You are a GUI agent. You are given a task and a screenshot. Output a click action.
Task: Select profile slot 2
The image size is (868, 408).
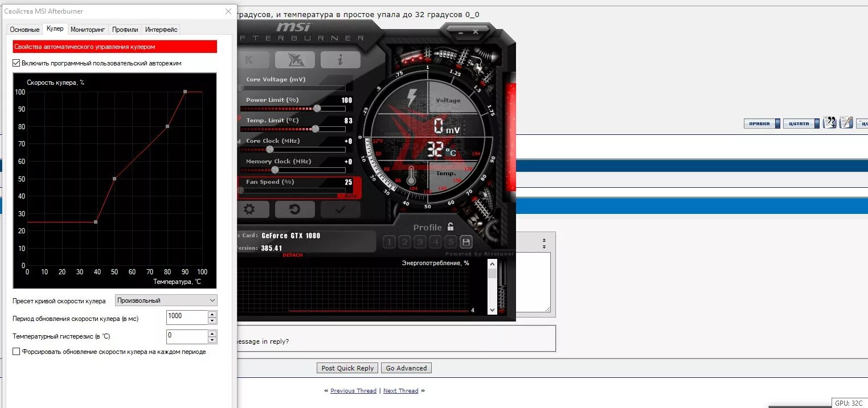[405, 242]
